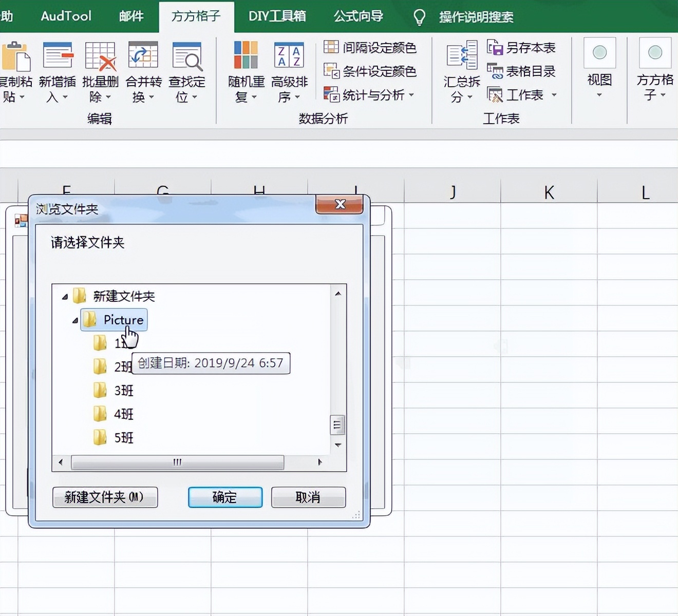The image size is (678, 616).
Task: Open the 工作表 dropdown in the ribbon
Action: [553, 94]
